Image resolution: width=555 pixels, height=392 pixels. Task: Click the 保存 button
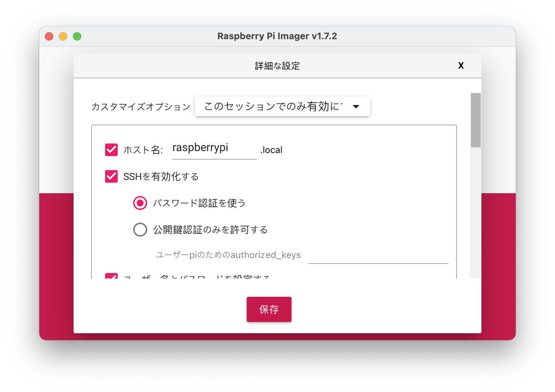point(269,309)
